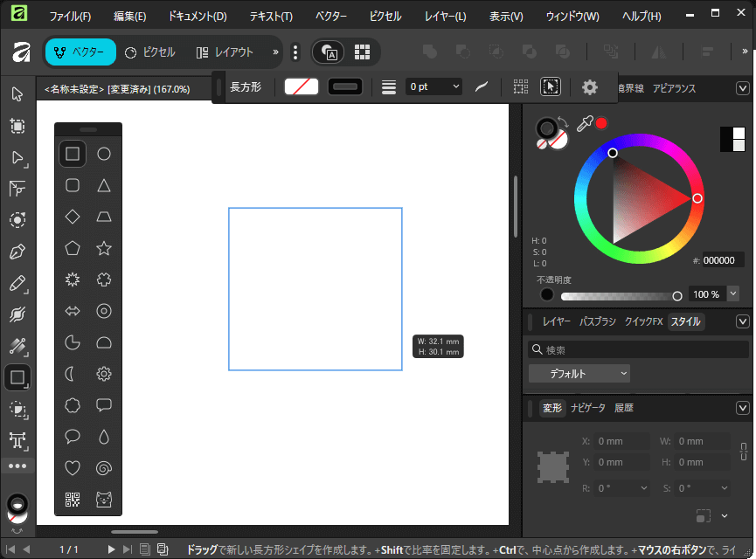Switch to the レイヤー panel tab
This screenshot has width=756, height=559.
coord(556,321)
